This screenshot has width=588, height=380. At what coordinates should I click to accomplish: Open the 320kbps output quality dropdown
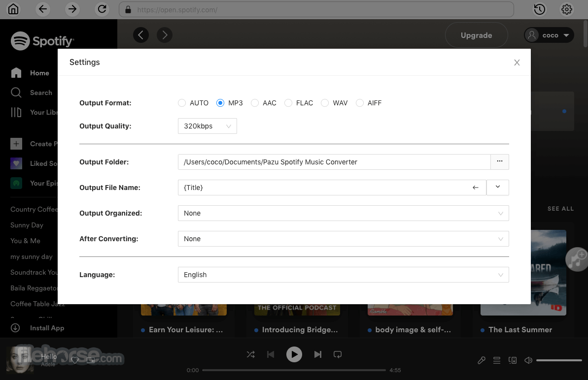[208, 126]
